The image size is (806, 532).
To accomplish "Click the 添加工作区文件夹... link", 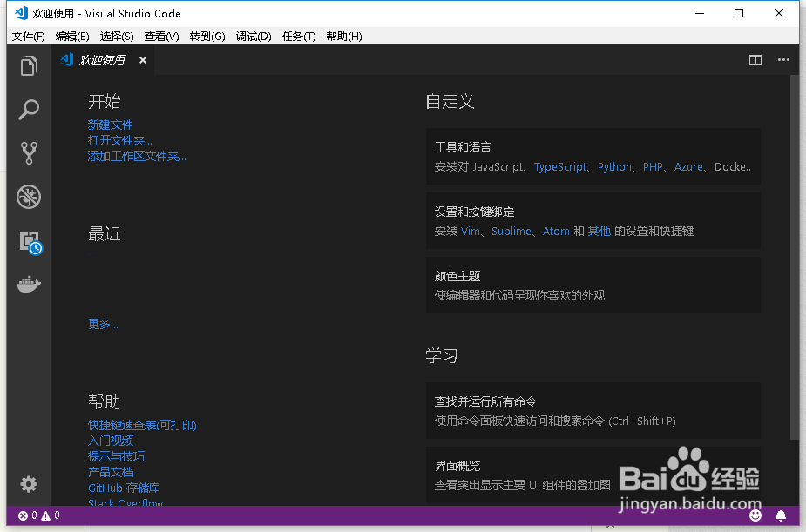I will point(137,156).
